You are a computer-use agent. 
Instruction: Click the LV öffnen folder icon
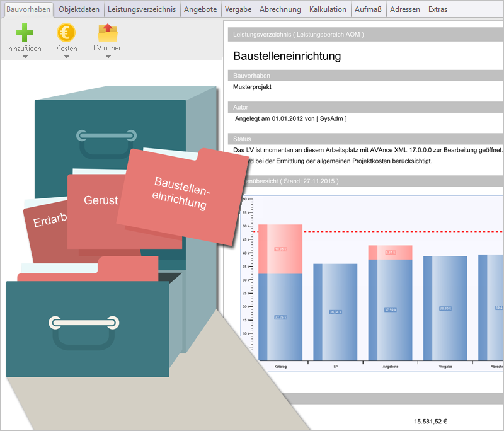pos(108,33)
